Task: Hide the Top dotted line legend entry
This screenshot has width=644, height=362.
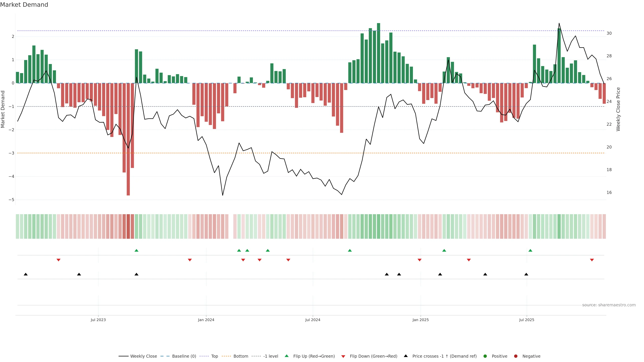Action: pyautogui.click(x=214, y=356)
